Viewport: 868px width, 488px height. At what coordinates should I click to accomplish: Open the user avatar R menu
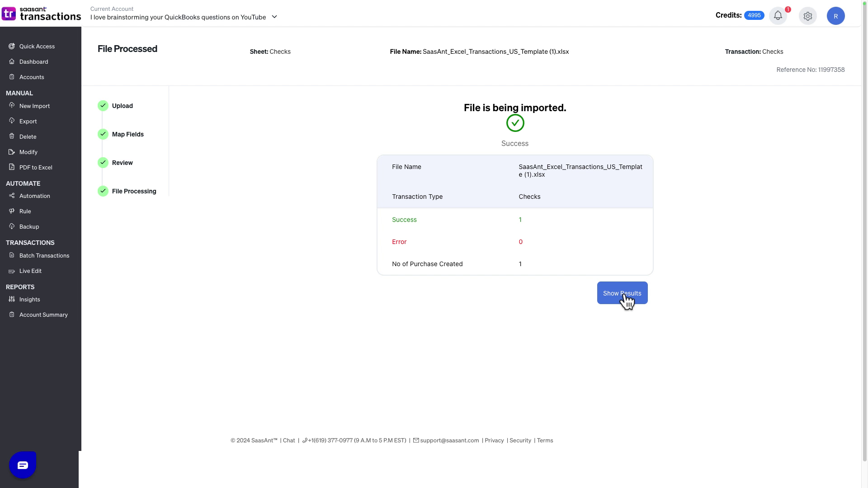[836, 16]
